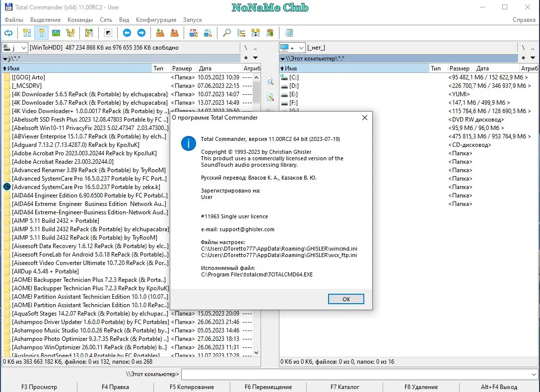Click the blue info icon in the About dialog
This screenshot has height=392, width=540.
[x=189, y=143]
